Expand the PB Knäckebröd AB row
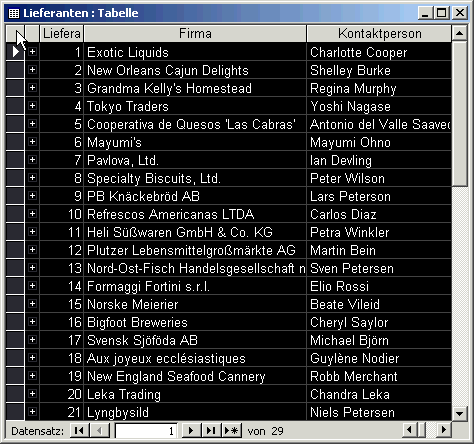This screenshot has height=444, width=474. click(32, 196)
